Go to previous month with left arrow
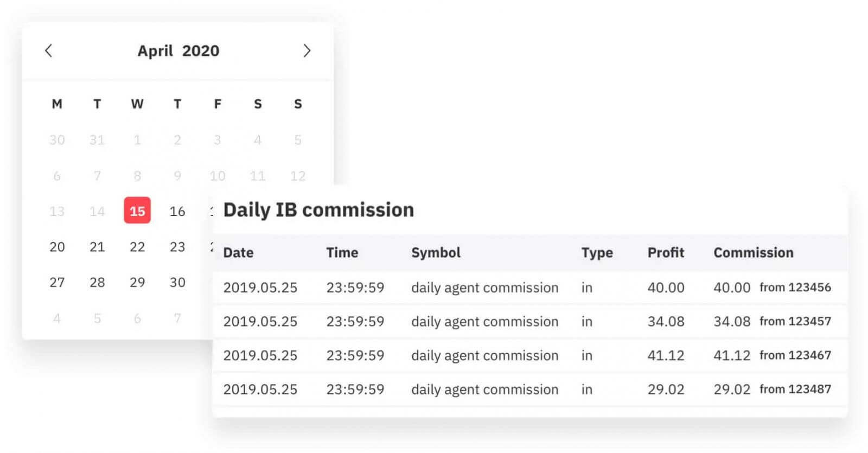The image size is (868, 453). point(48,51)
